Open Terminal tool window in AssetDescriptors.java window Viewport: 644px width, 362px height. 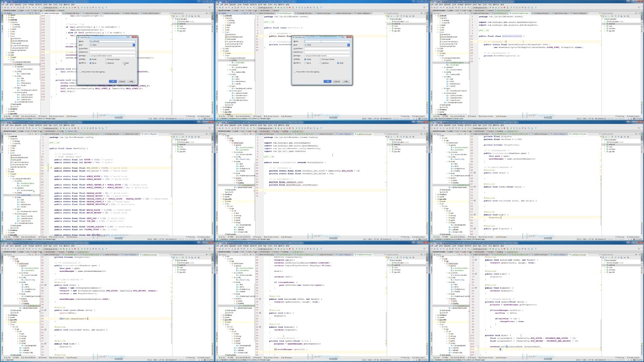click(x=472, y=116)
